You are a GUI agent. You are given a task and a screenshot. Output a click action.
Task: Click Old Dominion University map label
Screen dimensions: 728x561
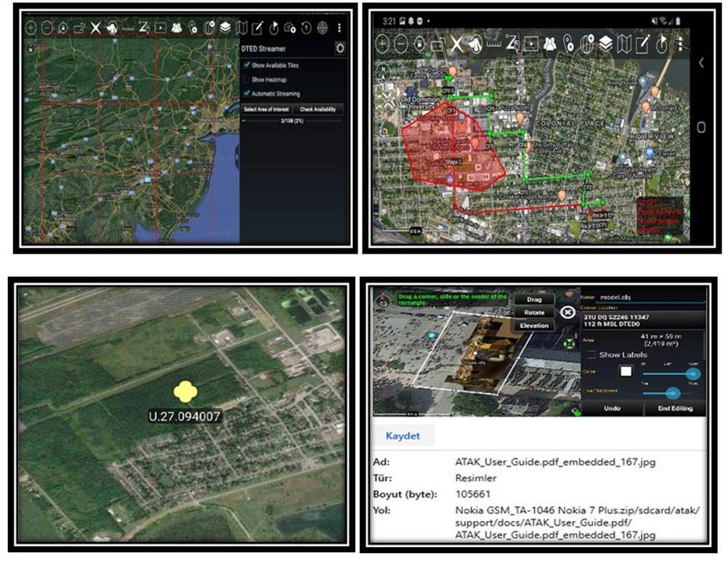420,103
